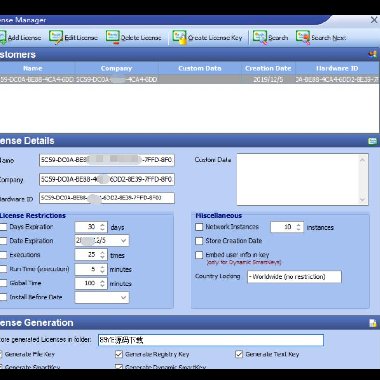Sort customers by Hardware ID column header
This screenshot has width=380, height=380.
337,68
